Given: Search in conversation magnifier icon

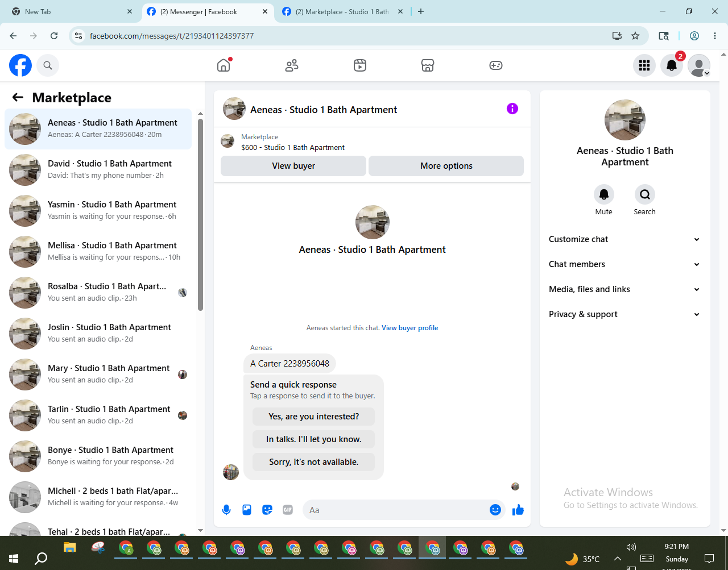Looking at the screenshot, I should [644, 194].
